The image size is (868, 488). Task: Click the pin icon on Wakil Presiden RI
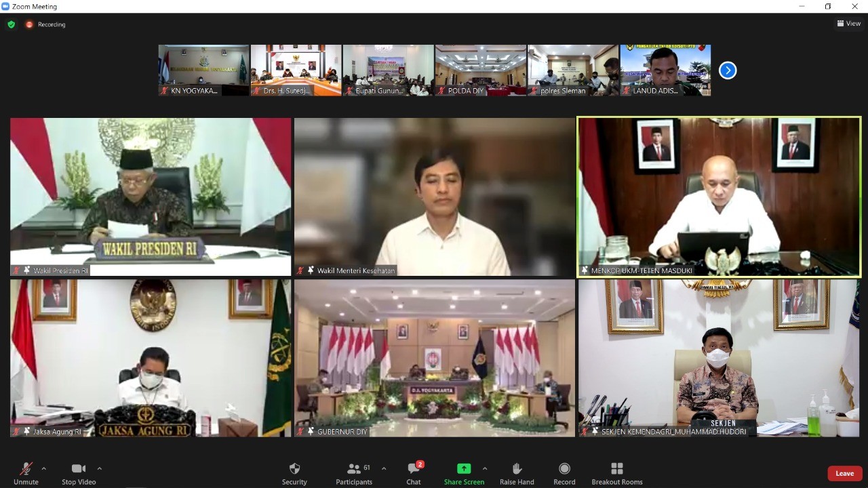tap(26, 270)
